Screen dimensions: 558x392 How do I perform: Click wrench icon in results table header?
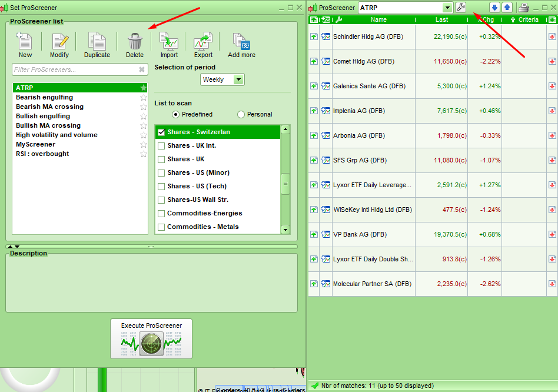[x=338, y=19]
